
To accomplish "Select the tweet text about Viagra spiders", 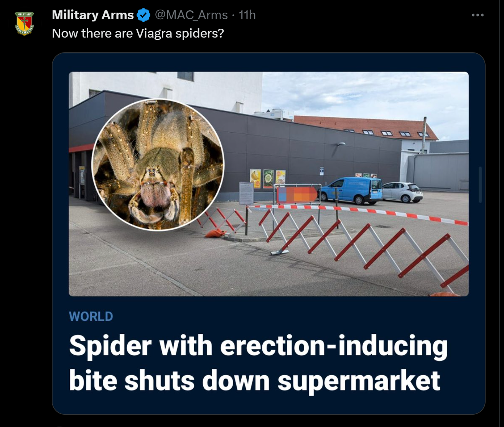I will (x=138, y=33).
